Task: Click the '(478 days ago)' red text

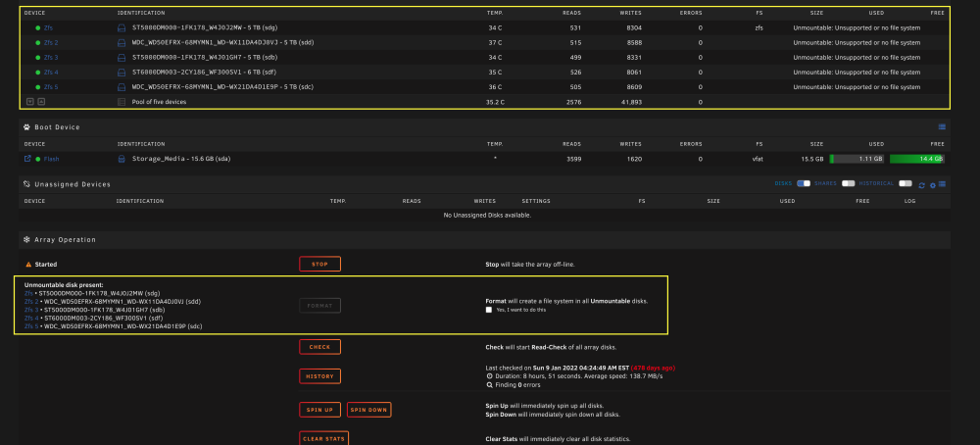Action: coord(653,368)
